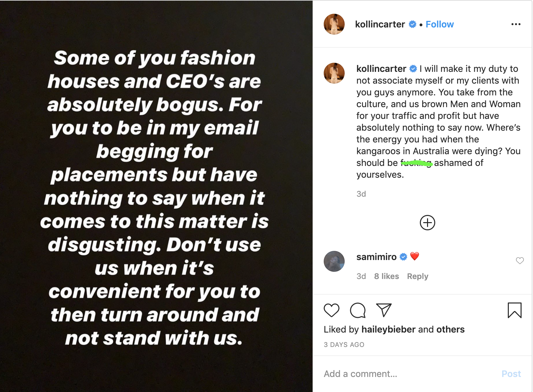Load more comments with plus circle
Viewport: 533px width, 392px height.
click(x=427, y=223)
